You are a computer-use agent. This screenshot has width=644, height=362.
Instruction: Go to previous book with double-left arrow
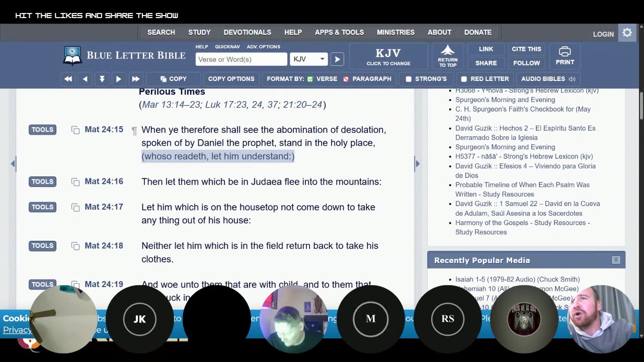(x=68, y=79)
